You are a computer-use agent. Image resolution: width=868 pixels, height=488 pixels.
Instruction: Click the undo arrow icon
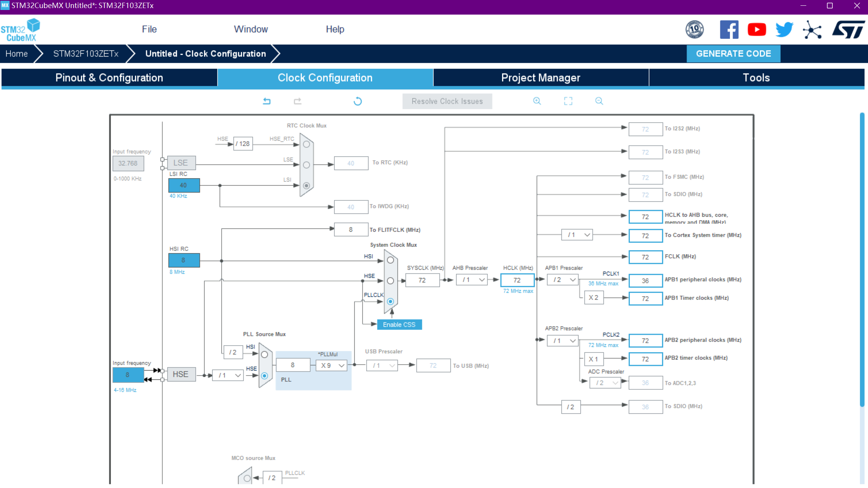267,101
